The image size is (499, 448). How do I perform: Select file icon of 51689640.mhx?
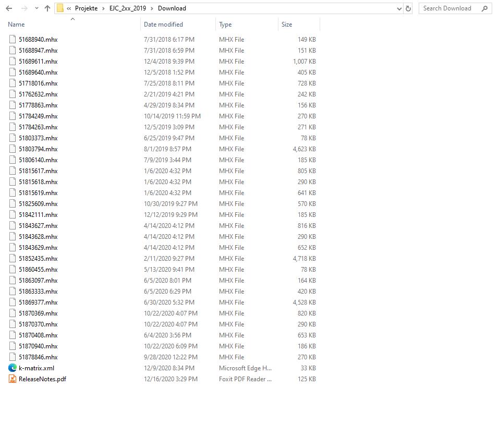click(x=13, y=72)
